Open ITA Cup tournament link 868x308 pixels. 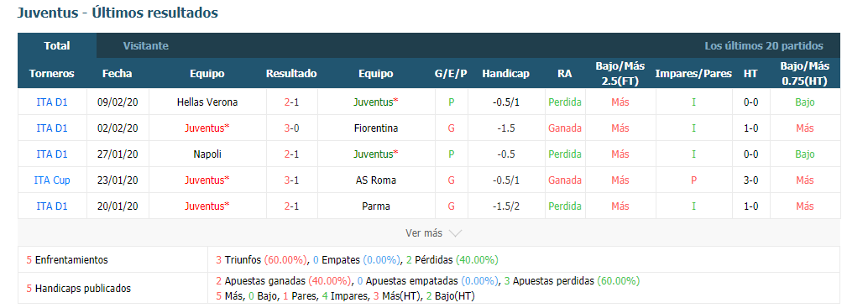point(52,180)
